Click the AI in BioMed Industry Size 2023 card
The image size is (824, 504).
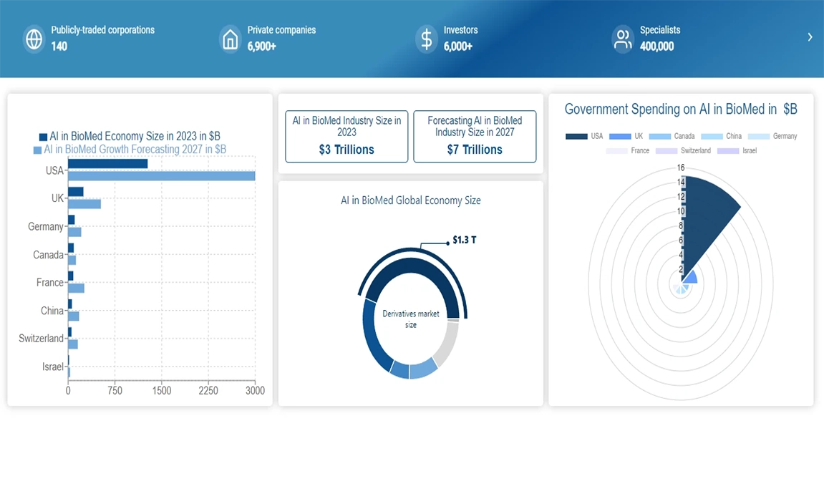point(346,136)
